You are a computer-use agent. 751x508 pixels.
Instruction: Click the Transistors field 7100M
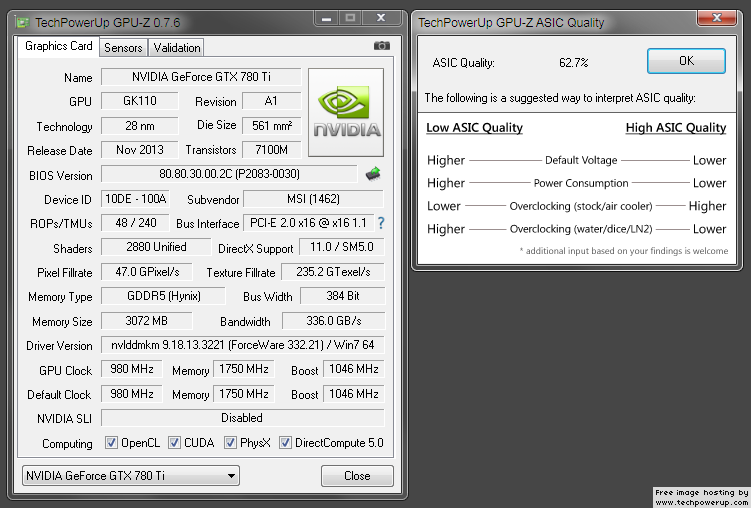point(272,150)
